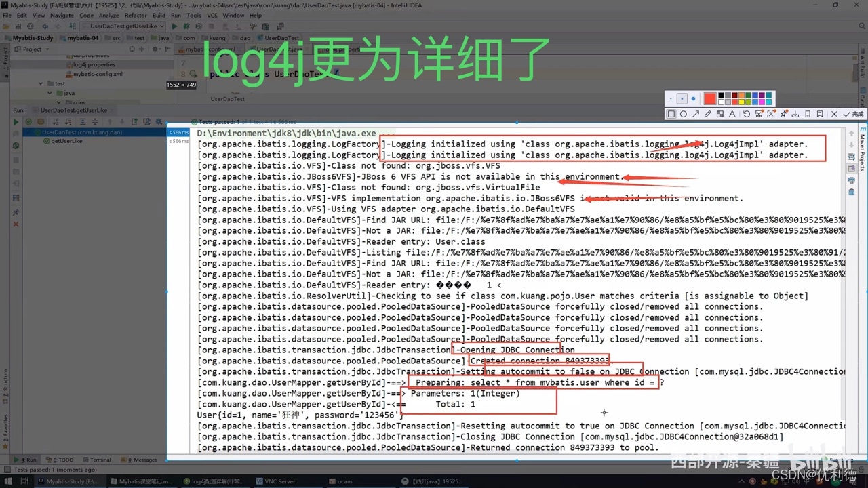This screenshot has width=868, height=488.
Task: Select the arrow annotation tool
Action: 696,115
